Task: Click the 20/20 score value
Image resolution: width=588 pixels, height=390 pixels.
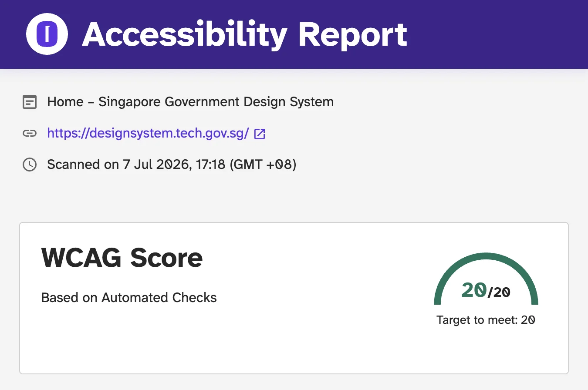Action: 486,290
